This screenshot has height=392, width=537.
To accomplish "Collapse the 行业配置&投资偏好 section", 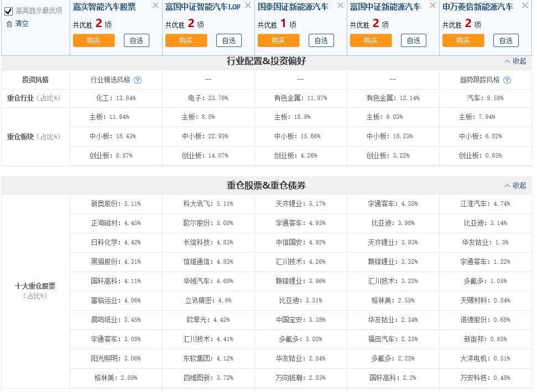I will coord(515,61).
